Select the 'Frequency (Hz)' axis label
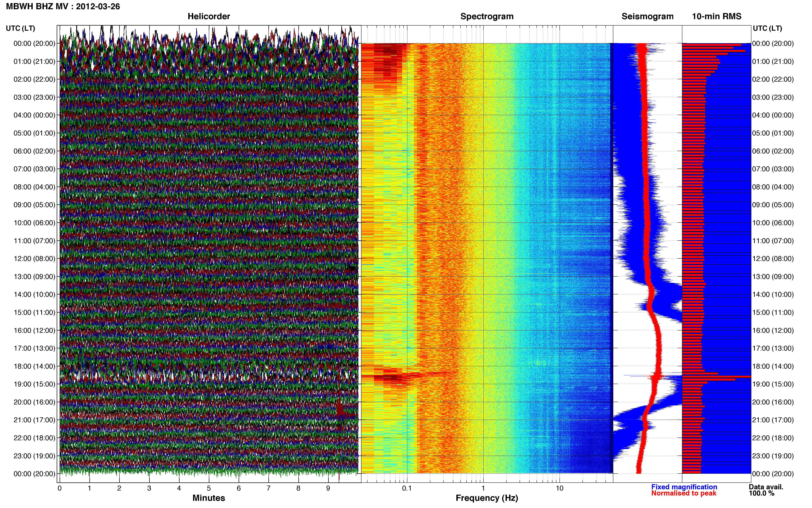812x508 pixels. 487,498
